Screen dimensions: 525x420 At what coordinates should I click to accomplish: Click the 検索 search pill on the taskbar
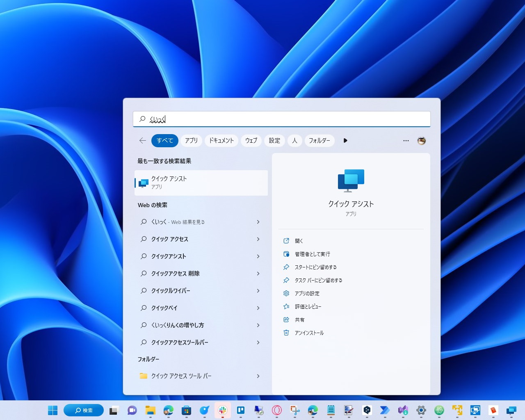[83, 410]
